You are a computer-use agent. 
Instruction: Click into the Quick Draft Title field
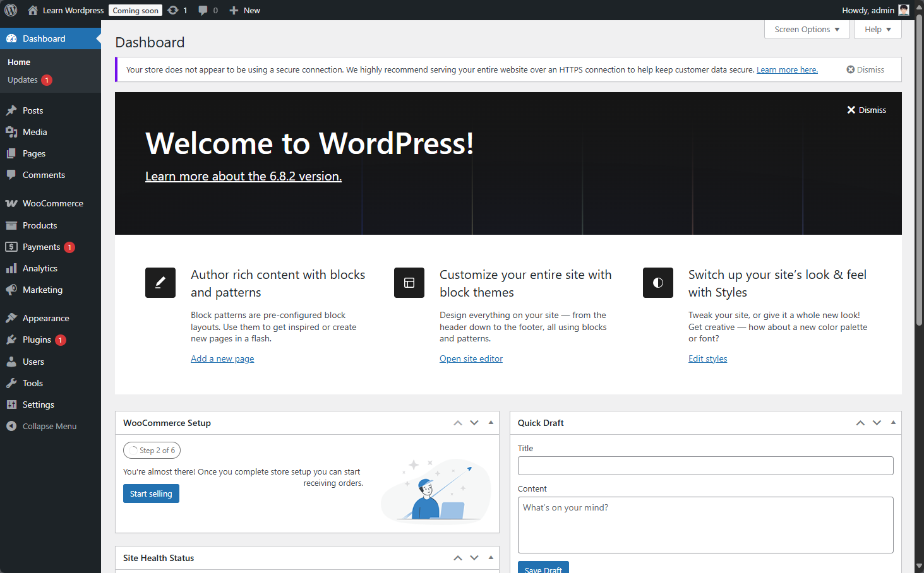click(x=705, y=466)
